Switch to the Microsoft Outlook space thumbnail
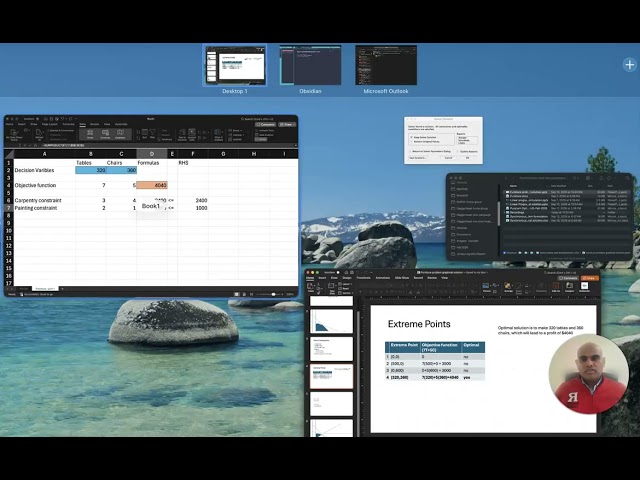This screenshot has height=480, width=640. (386, 65)
